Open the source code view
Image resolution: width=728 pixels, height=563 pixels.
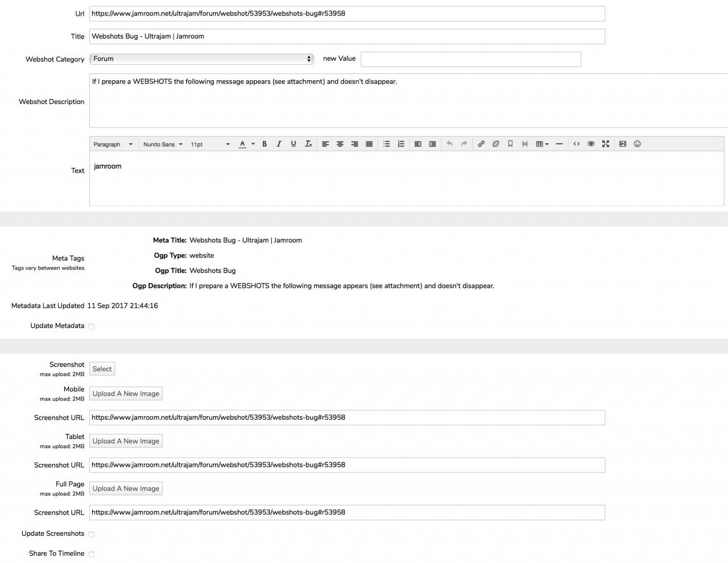(576, 144)
